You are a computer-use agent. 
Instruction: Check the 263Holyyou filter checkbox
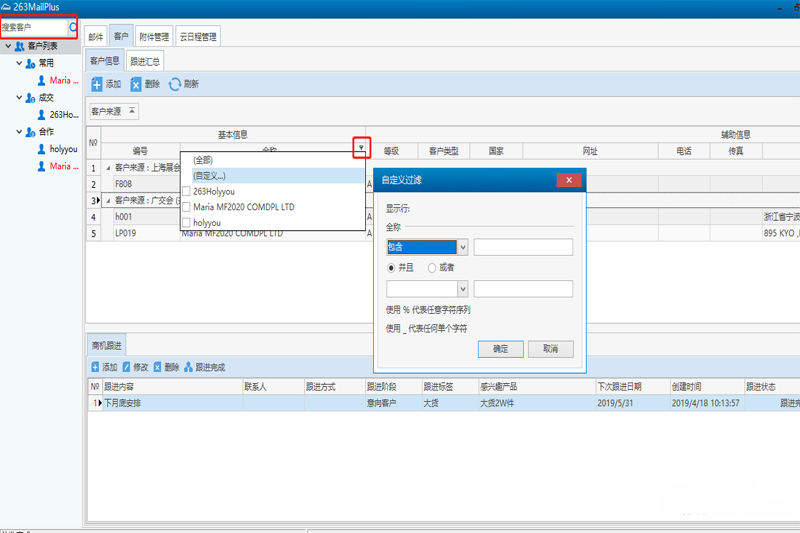click(187, 191)
